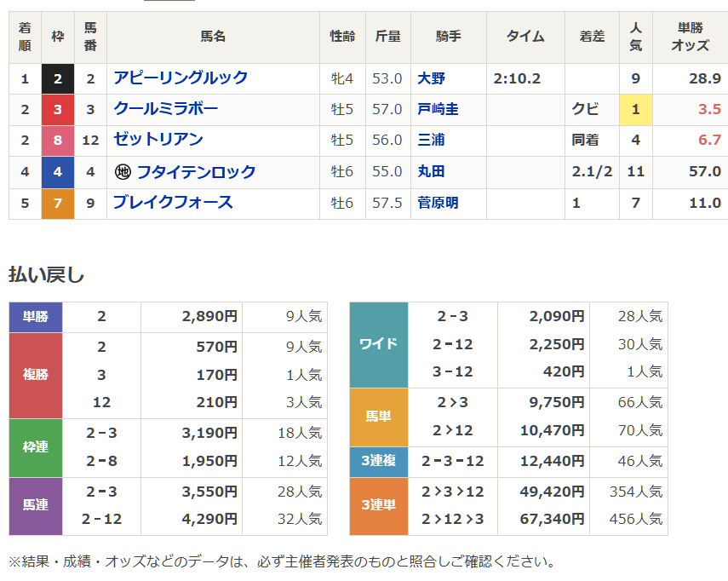Click the 3連単 payout label
Screen dimensions: 728x581
click(x=379, y=505)
